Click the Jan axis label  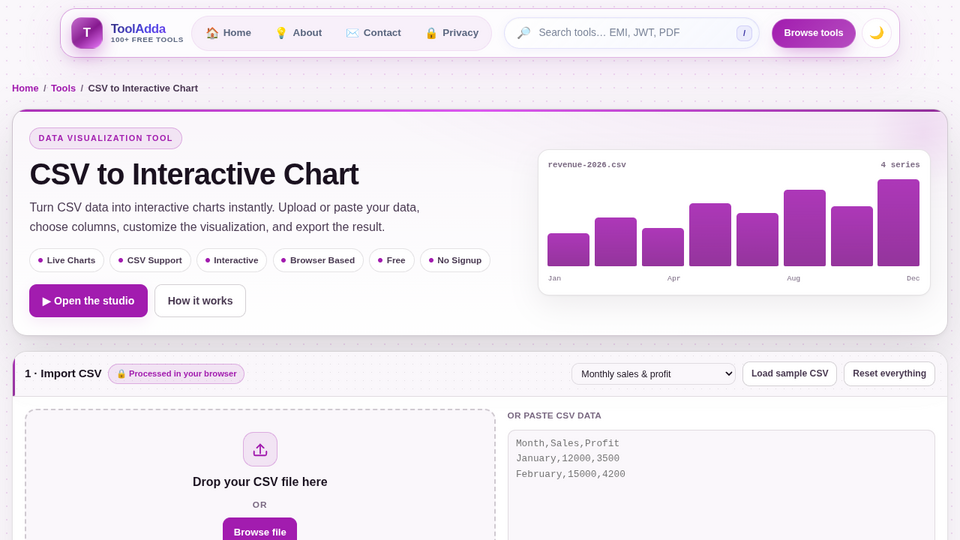point(554,278)
